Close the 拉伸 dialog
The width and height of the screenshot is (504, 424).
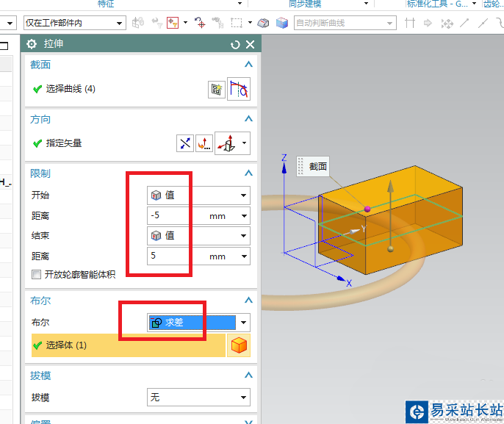[250, 44]
